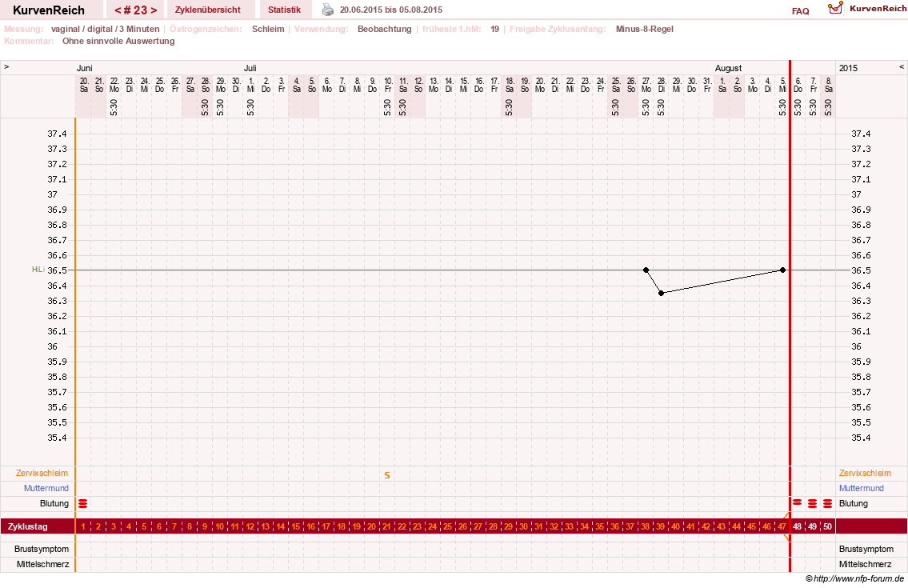Open the Statistik tab

tap(284, 10)
